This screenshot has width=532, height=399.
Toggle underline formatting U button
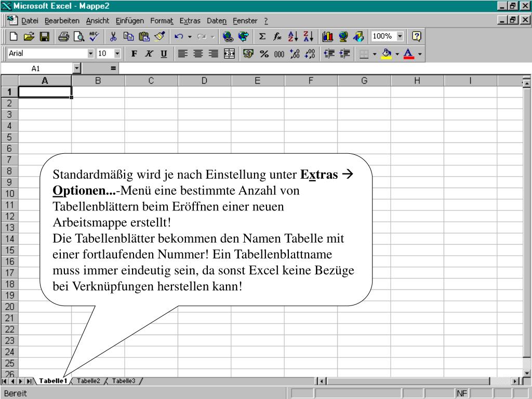click(164, 54)
